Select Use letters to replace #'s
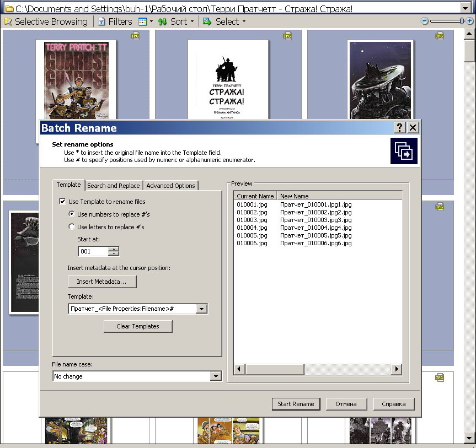 coord(71,226)
